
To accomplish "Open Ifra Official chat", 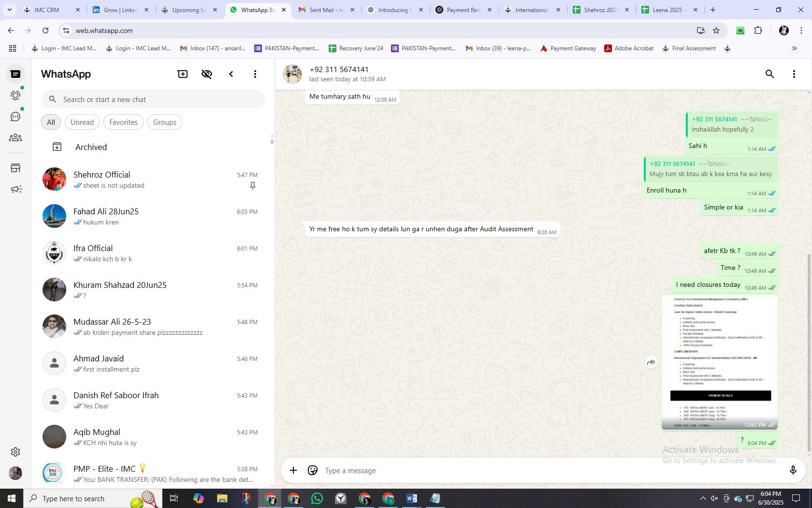I will pos(153,253).
